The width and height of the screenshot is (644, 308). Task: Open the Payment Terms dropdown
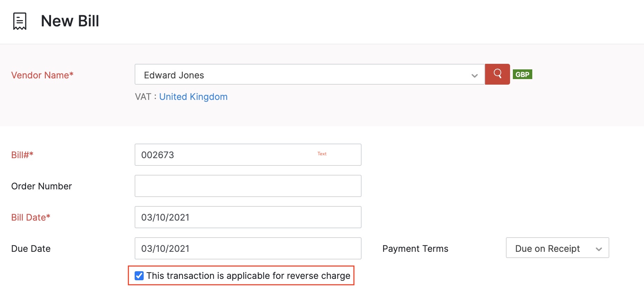tap(557, 248)
